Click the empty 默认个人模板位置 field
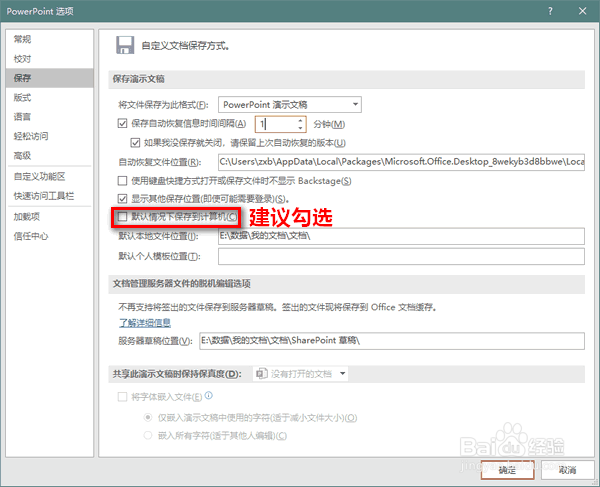 [401, 256]
